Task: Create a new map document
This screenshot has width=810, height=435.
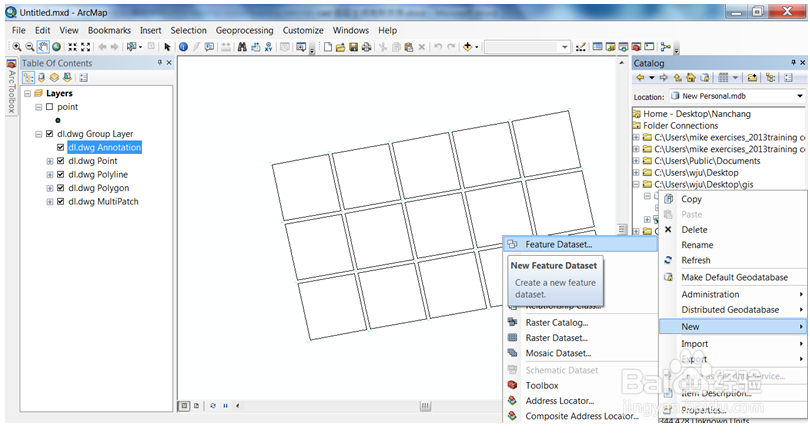Action: point(328,47)
